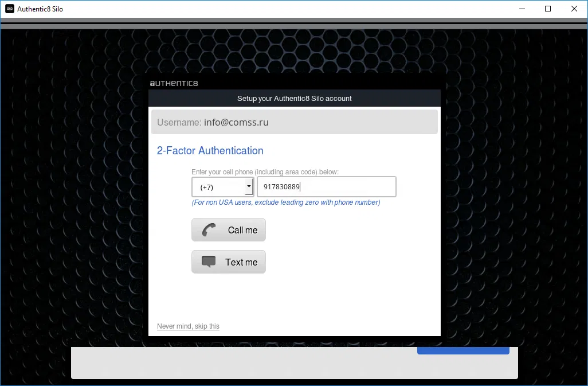Click the Enter your cell phone label
The height and width of the screenshot is (386, 588).
265,172
